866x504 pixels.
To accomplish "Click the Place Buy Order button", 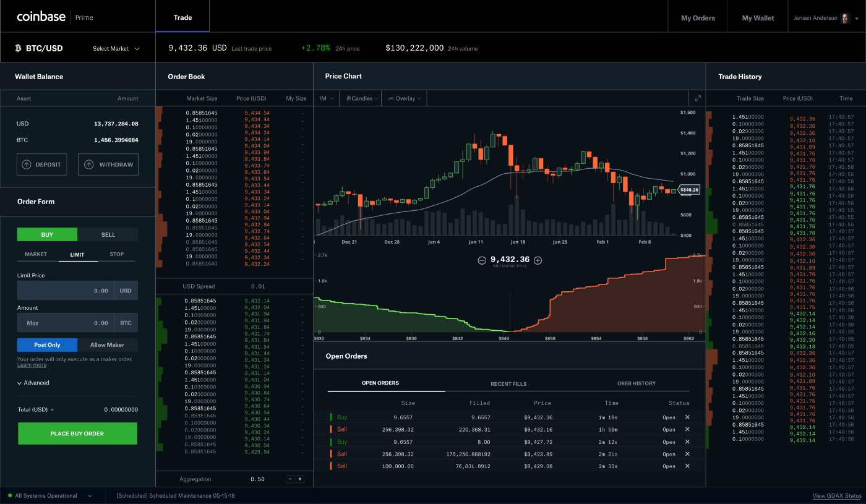I will pyautogui.click(x=77, y=434).
